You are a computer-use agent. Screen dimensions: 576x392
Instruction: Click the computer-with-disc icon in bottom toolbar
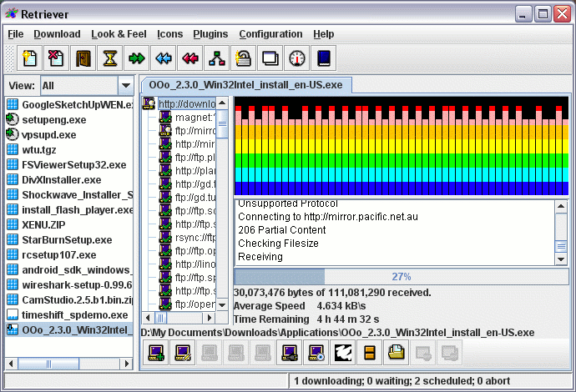click(x=316, y=353)
